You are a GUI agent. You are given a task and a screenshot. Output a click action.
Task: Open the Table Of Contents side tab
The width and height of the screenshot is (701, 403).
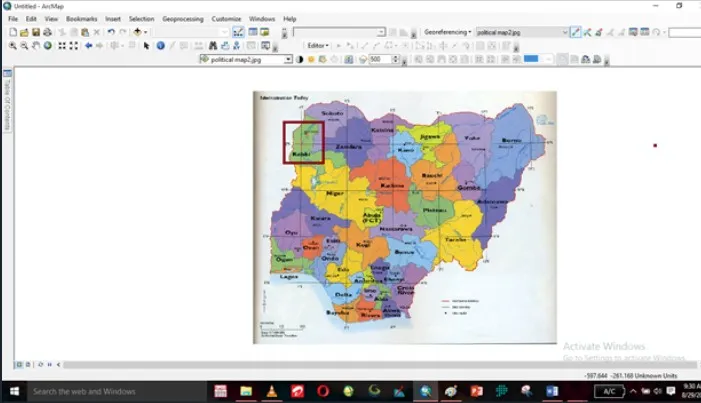point(7,100)
